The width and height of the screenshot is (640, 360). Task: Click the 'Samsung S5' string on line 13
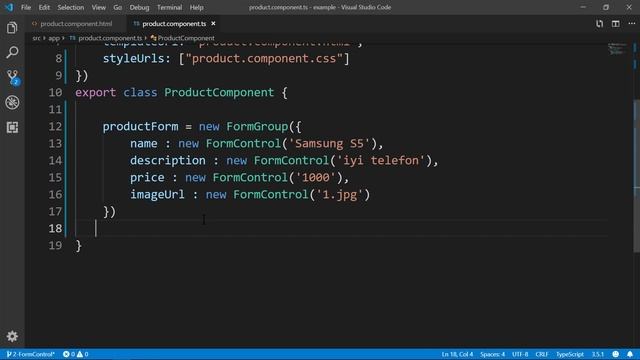(329, 144)
